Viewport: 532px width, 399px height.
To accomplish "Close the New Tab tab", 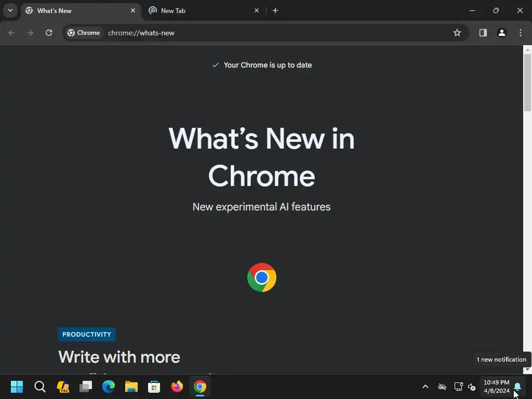I will coord(257,10).
